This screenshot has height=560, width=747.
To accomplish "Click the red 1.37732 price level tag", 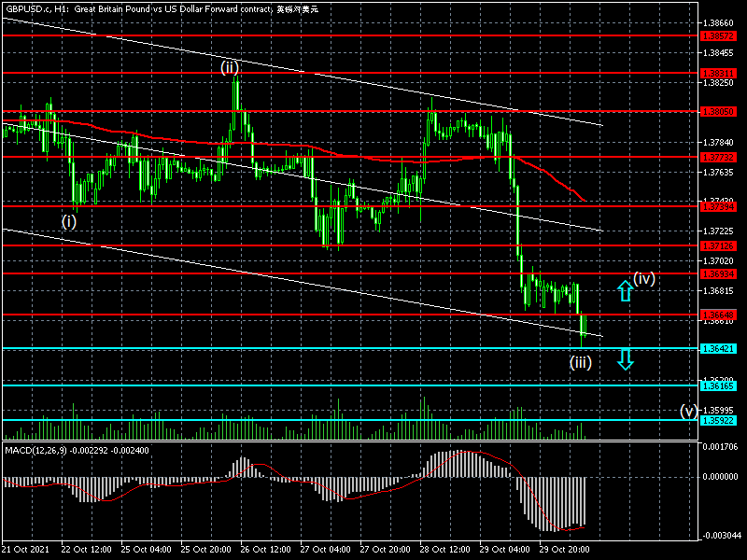I will click(x=718, y=157).
